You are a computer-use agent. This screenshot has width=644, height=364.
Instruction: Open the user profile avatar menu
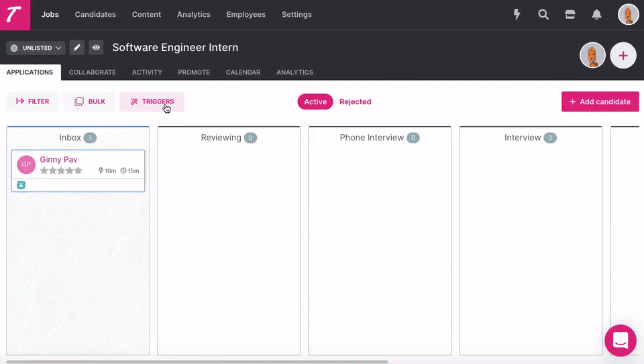[x=628, y=14]
